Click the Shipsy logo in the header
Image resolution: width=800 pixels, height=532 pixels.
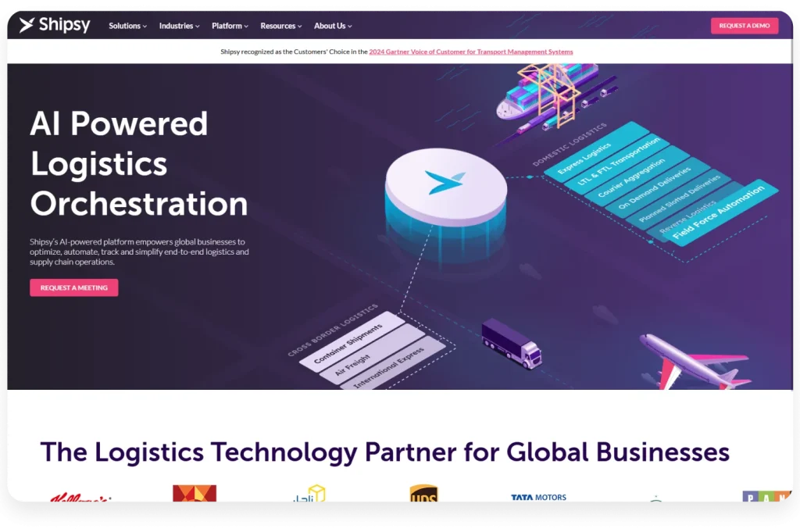click(x=55, y=24)
